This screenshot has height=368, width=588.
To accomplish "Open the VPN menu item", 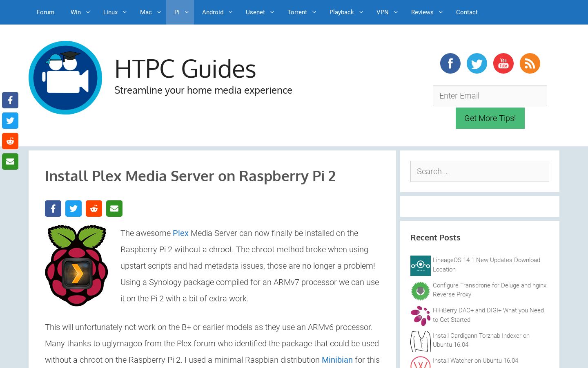I will tap(382, 12).
